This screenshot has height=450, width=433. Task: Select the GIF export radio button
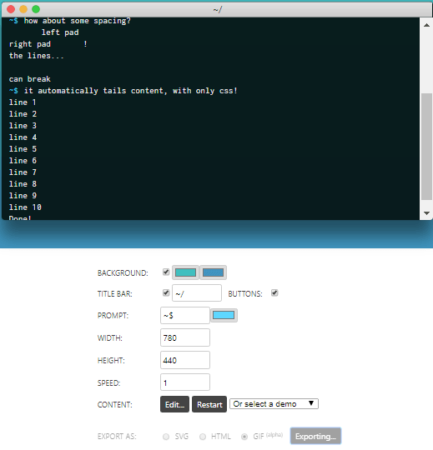[244, 437]
